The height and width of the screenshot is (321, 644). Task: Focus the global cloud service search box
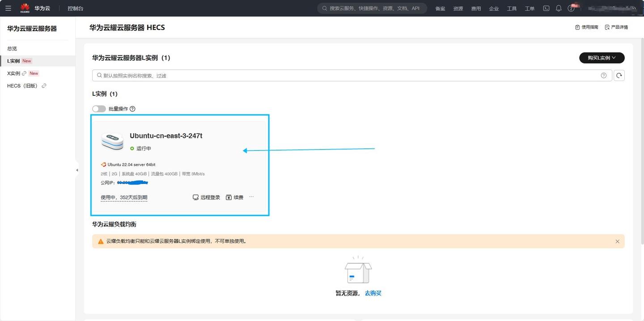[x=372, y=8]
